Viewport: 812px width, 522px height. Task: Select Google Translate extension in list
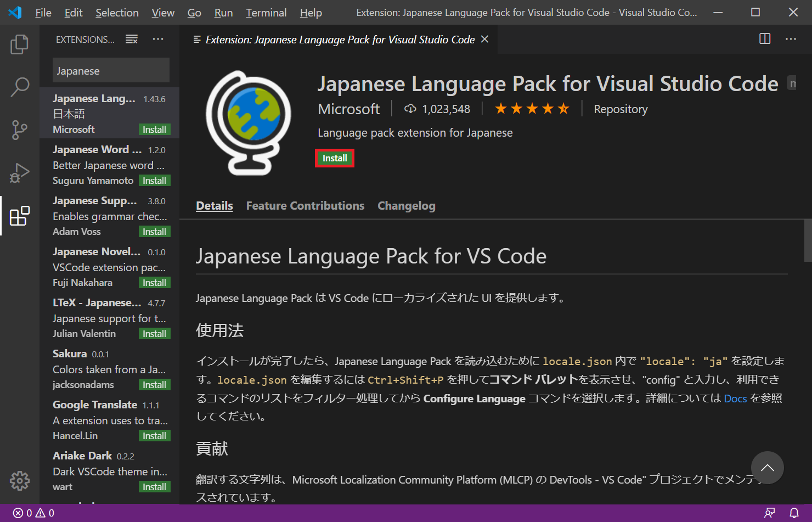pyautogui.click(x=110, y=419)
